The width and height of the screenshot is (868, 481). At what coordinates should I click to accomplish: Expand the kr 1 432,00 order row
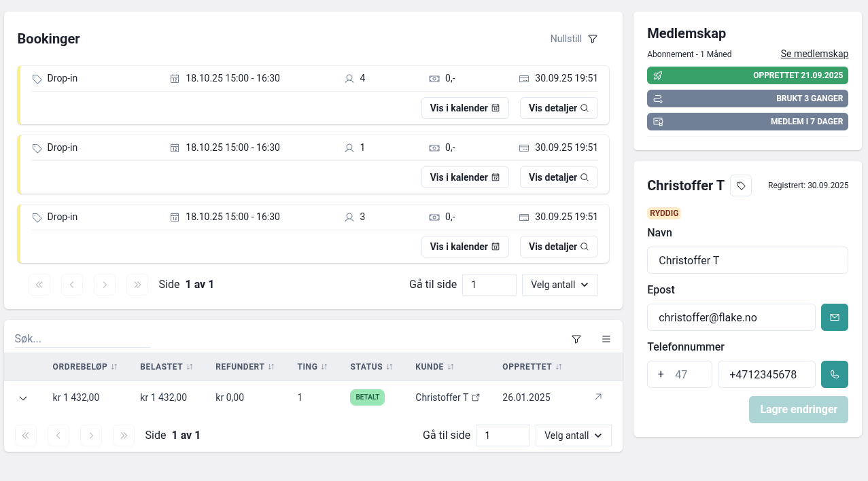tap(23, 398)
